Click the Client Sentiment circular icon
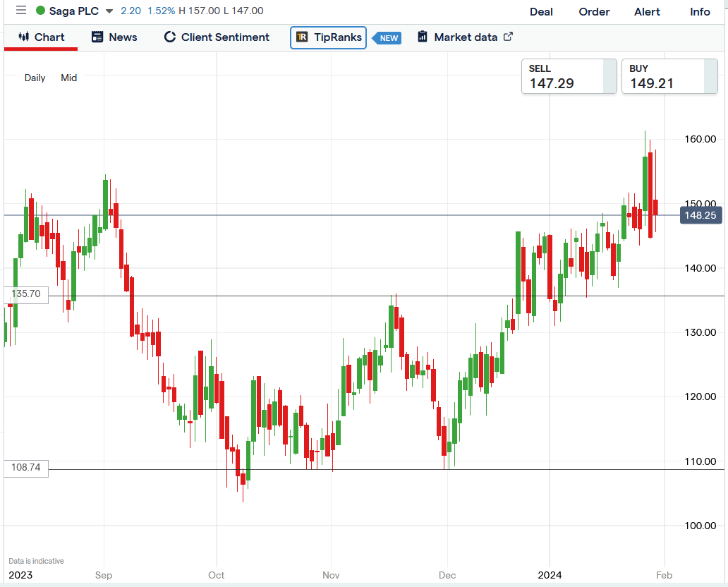Screen dimensions: 728x587 (x=170, y=37)
